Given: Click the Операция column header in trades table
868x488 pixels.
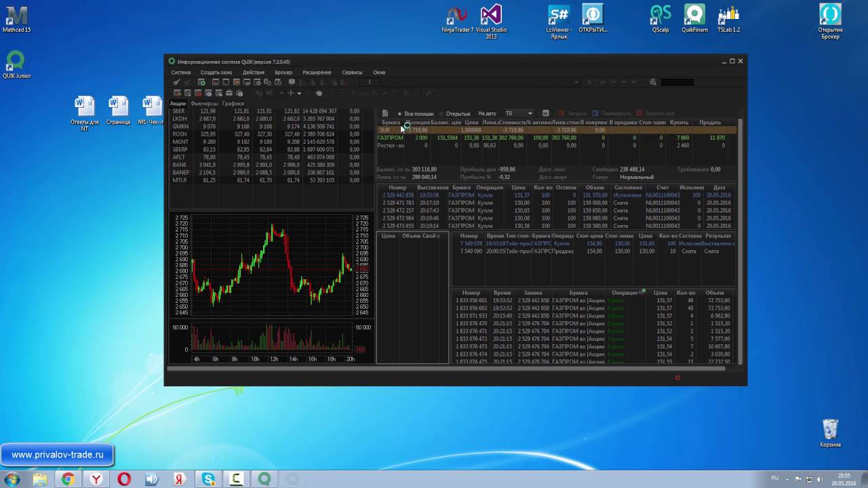Looking at the screenshot, I should (x=625, y=293).
